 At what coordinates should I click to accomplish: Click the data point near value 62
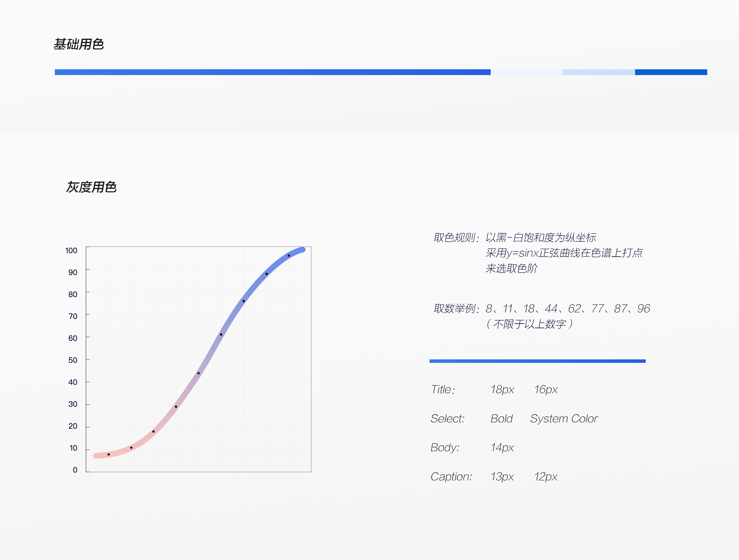(222, 334)
